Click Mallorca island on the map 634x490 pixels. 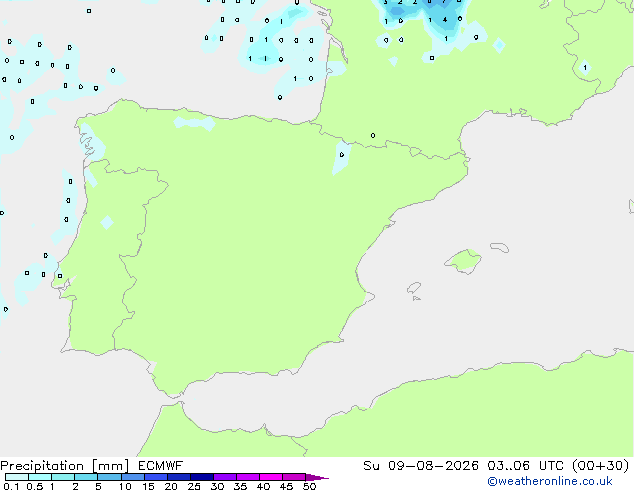tap(463, 262)
